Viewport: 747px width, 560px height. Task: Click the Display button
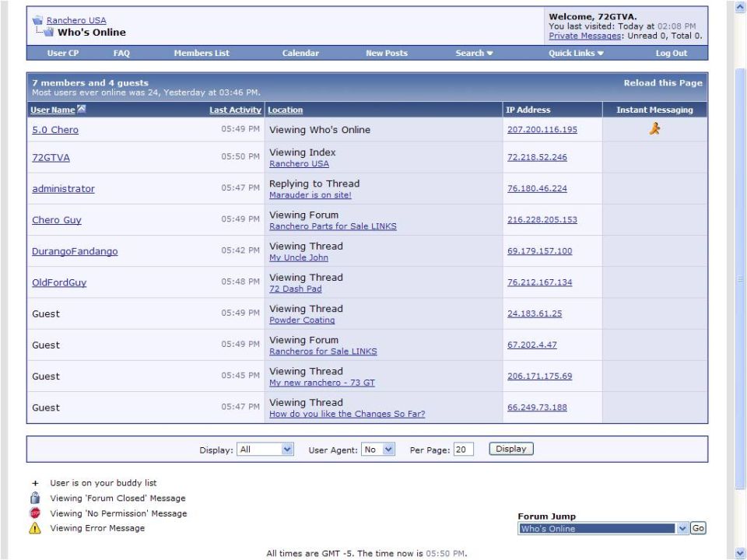pos(511,449)
